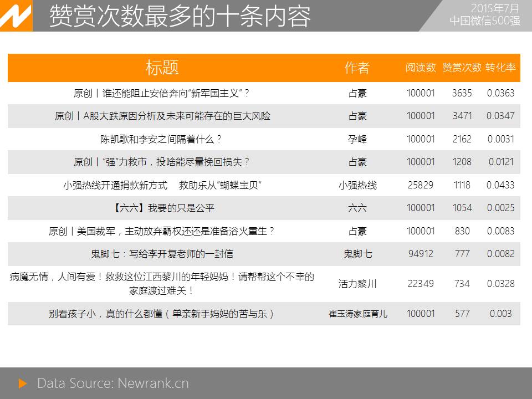Open the 别看孩子小 parenting article title

point(162,314)
